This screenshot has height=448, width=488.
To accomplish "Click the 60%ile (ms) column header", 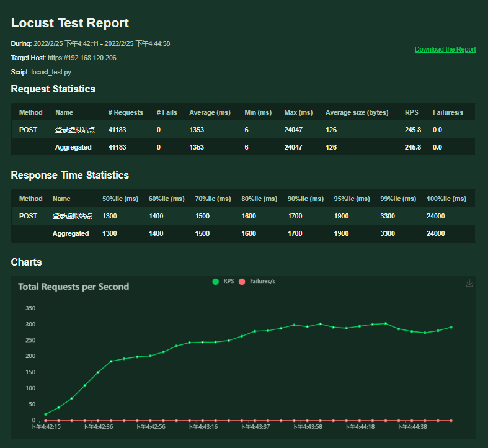I will [x=167, y=199].
